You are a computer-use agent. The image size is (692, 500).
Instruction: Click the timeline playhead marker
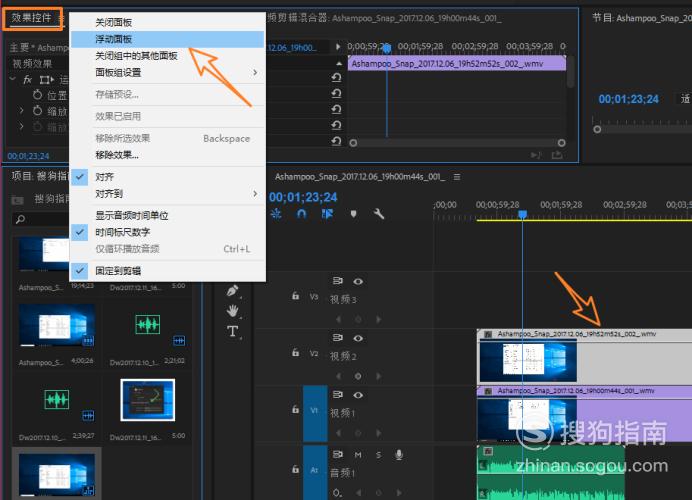523,214
